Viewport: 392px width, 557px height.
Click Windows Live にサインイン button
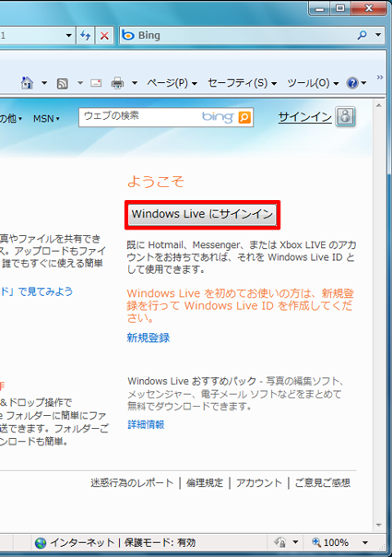[x=202, y=214]
